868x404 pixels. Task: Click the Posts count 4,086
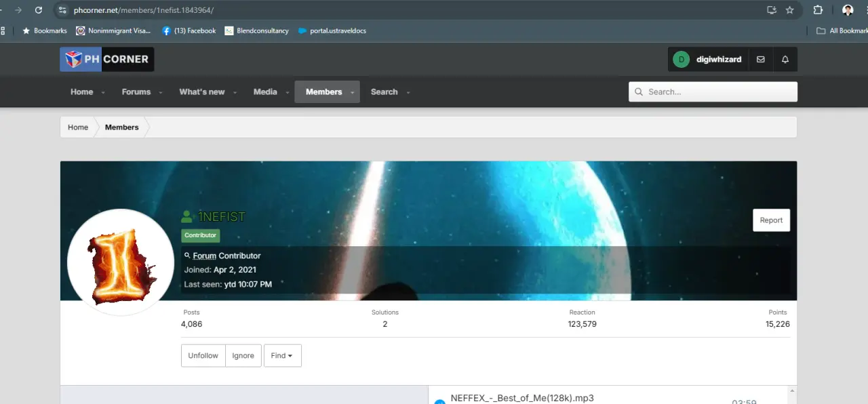[x=191, y=324]
